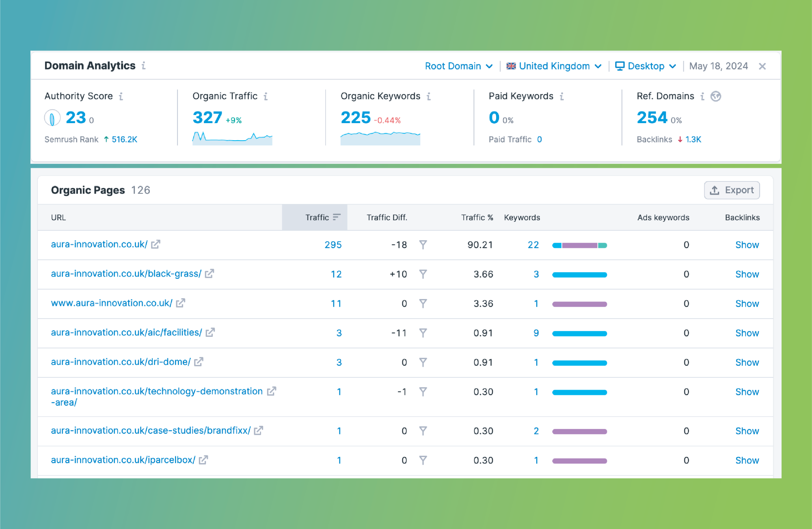This screenshot has width=812, height=529.
Task: Open the aura-innovation.co.uk/iparcelbox/ link
Action: pos(123,460)
